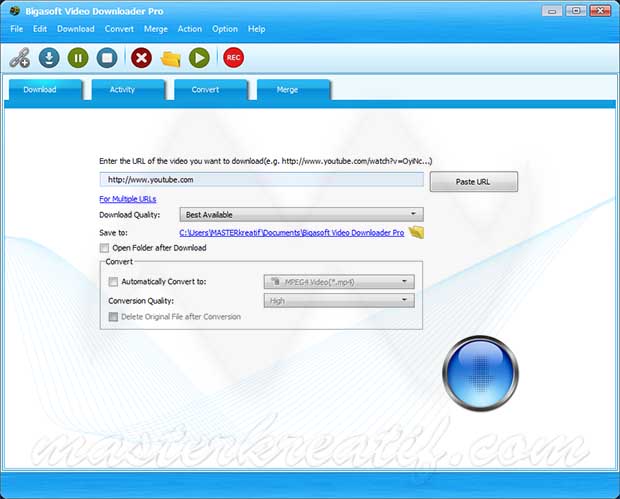Browse the save folder via yellow folder icon
Viewport: 620px width, 499px height.
pyautogui.click(x=416, y=232)
